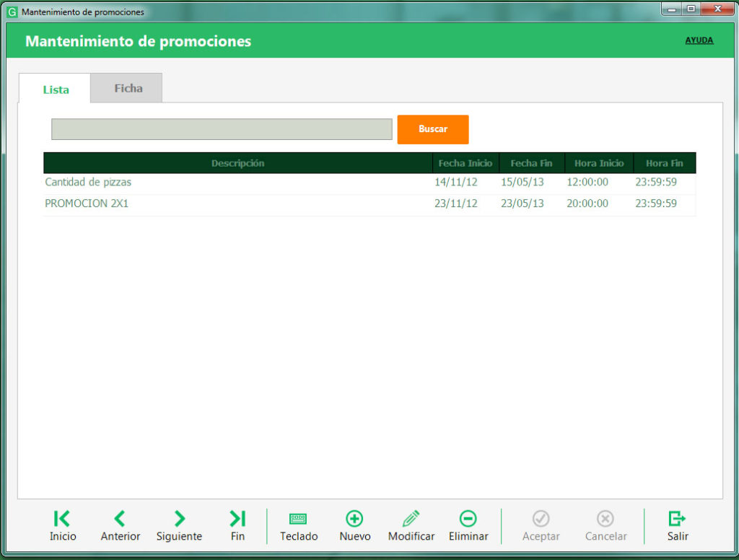Open the on-screen Teclado
Viewport: 739px width, 560px height.
[x=298, y=518]
